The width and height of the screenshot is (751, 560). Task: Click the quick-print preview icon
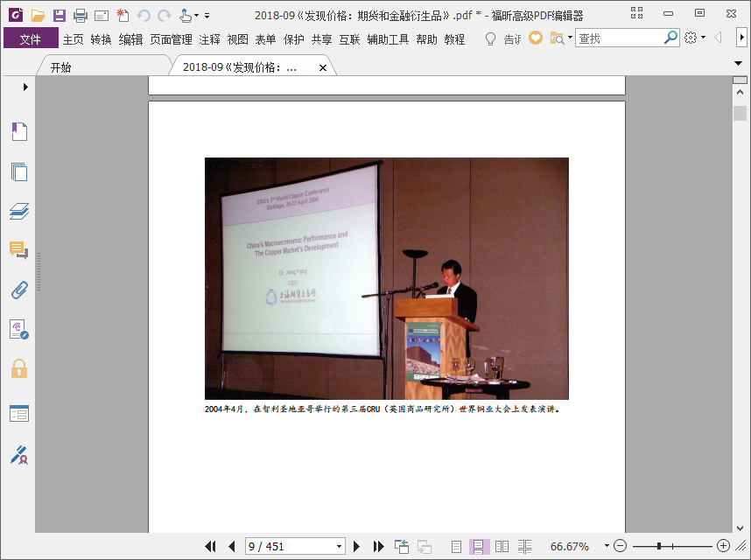102,17
